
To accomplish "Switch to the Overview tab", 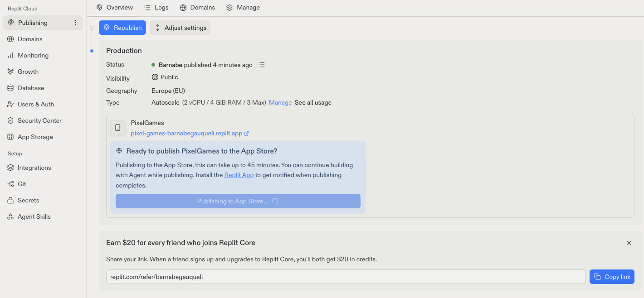I will [x=114, y=8].
